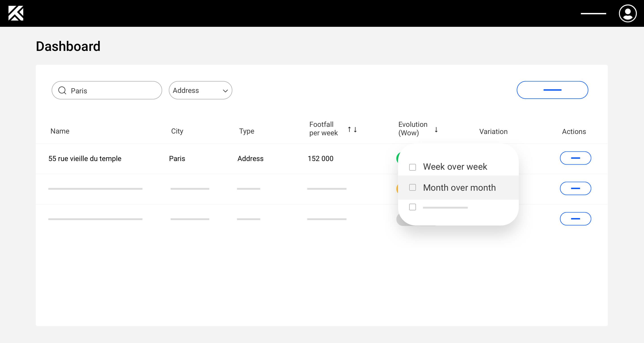The height and width of the screenshot is (343, 644).
Task: Click the magnifier search icon
Action: (x=62, y=90)
